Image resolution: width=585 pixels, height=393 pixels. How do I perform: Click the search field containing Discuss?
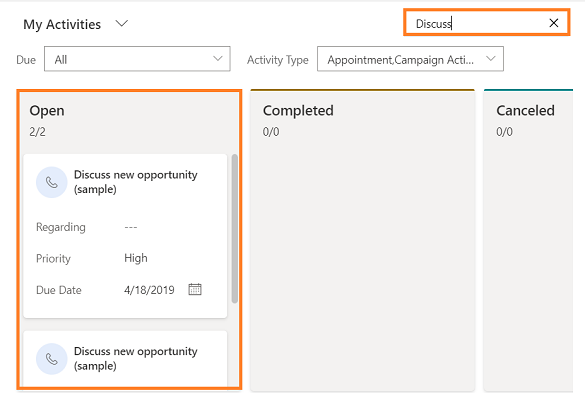click(x=487, y=23)
